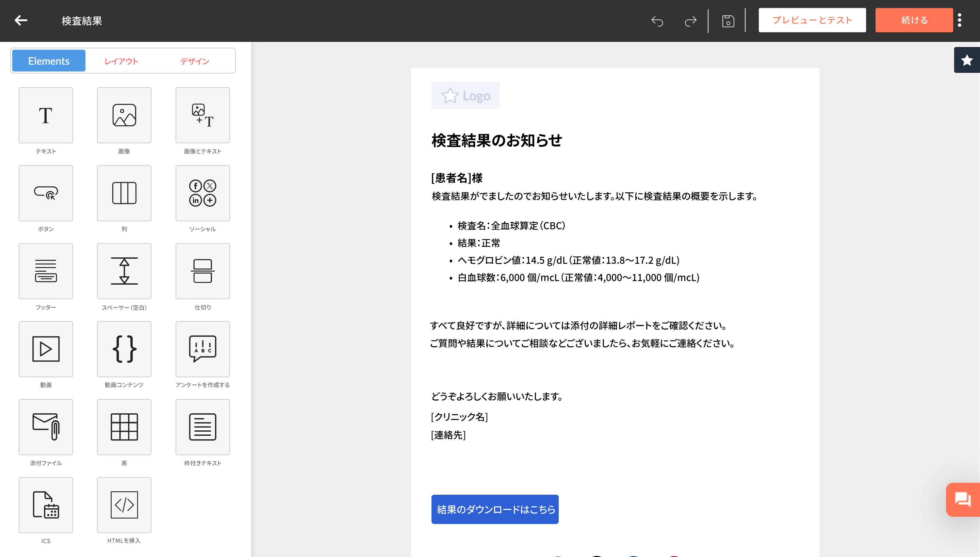Select the 表 (table) element

(x=124, y=427)
